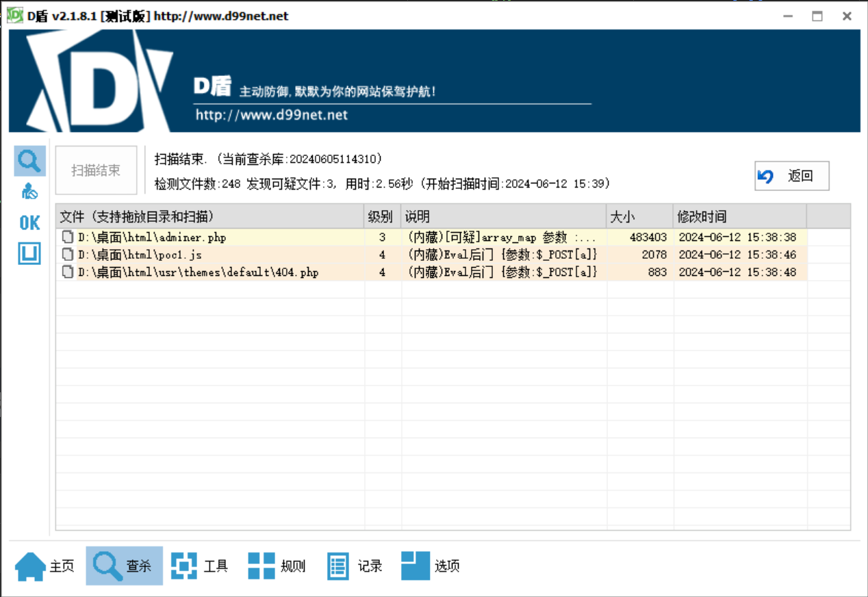Screen dimensions: 868x597
Task: Click the Eval后门 description of poc1.js
Action: tap(502, 255)
